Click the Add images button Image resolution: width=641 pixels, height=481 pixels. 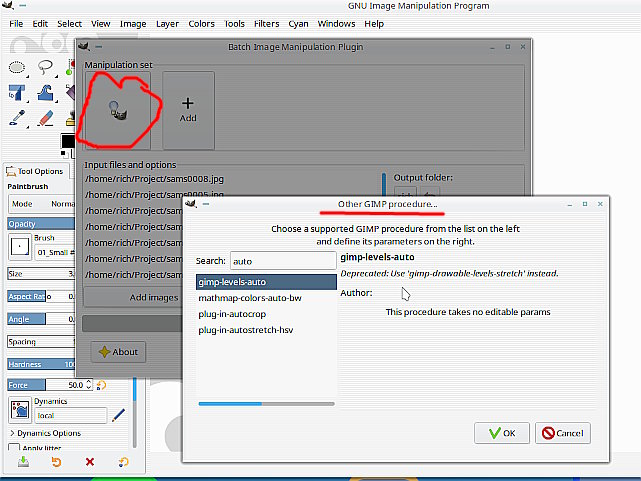point(133,298)
